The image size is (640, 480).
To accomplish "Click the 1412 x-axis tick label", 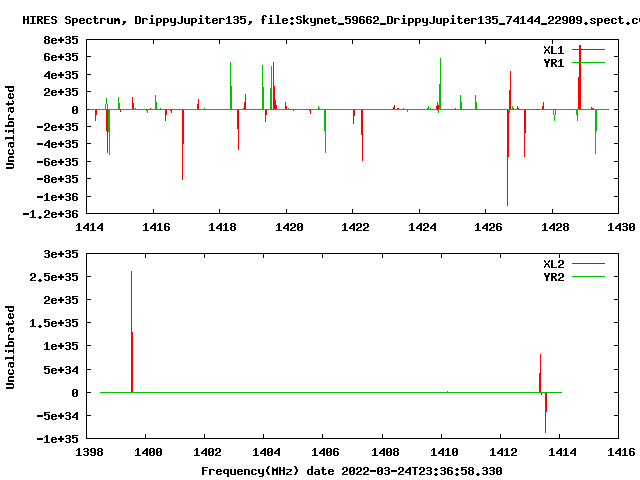I will pyautogui.click(x=503, y=452).
